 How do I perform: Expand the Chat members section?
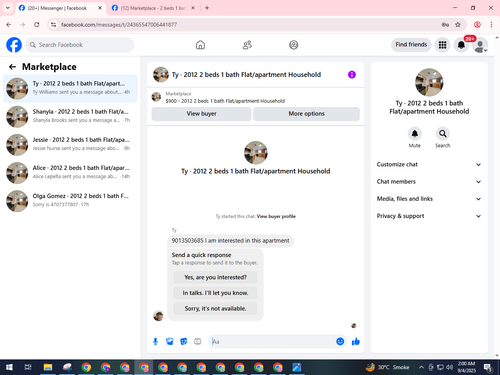click(429, 182)
